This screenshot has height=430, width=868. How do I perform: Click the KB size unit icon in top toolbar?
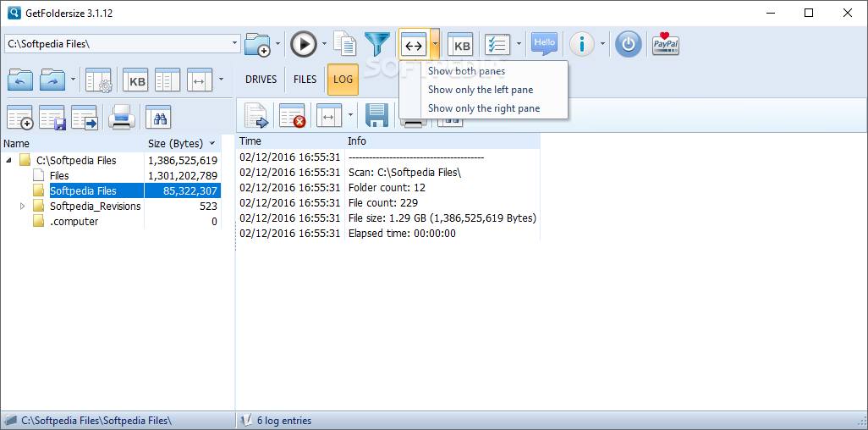(x=462, y=44)
